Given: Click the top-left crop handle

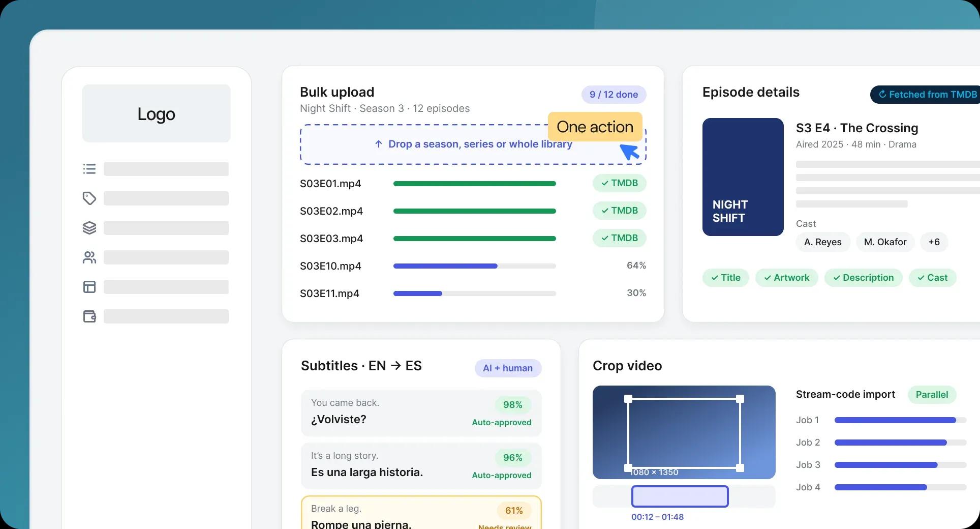Looking at the screenshot, I should [628, 399].
